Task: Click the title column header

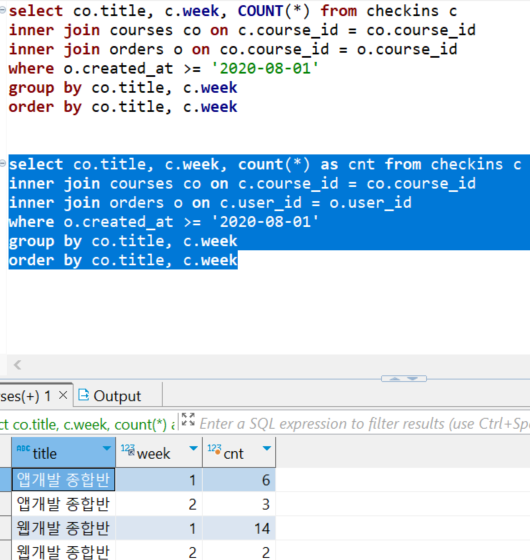Action: click(64, 452)
